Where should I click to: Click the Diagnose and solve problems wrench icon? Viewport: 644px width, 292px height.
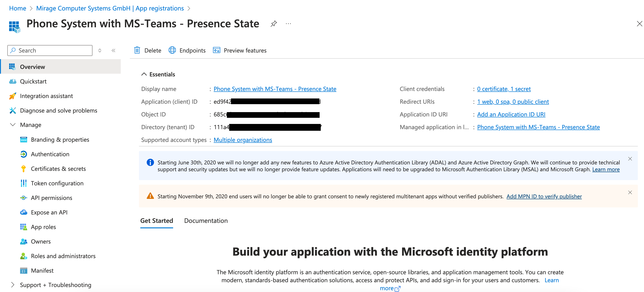tap(13, 110)
